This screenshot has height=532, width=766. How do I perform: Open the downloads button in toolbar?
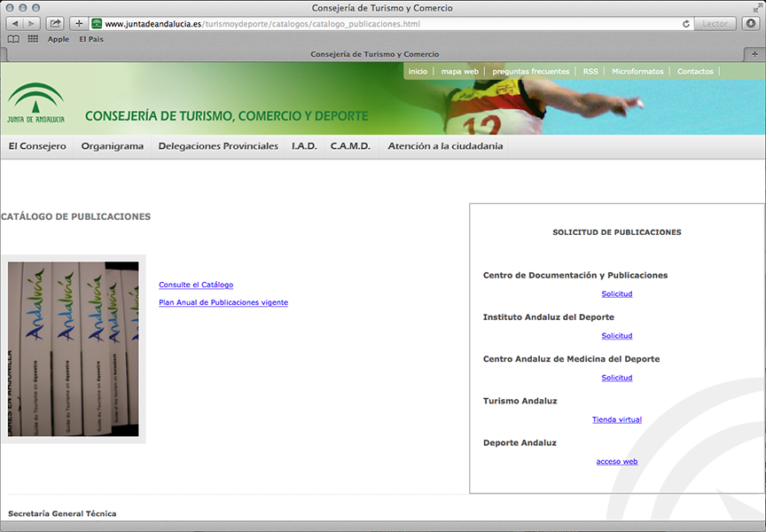pyautogui.click(x=751, y=24)
